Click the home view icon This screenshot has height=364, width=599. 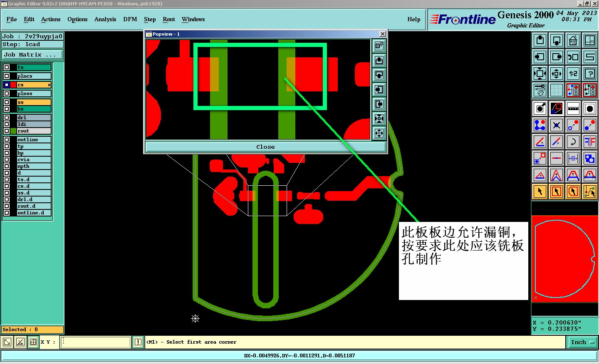[573, 40]
